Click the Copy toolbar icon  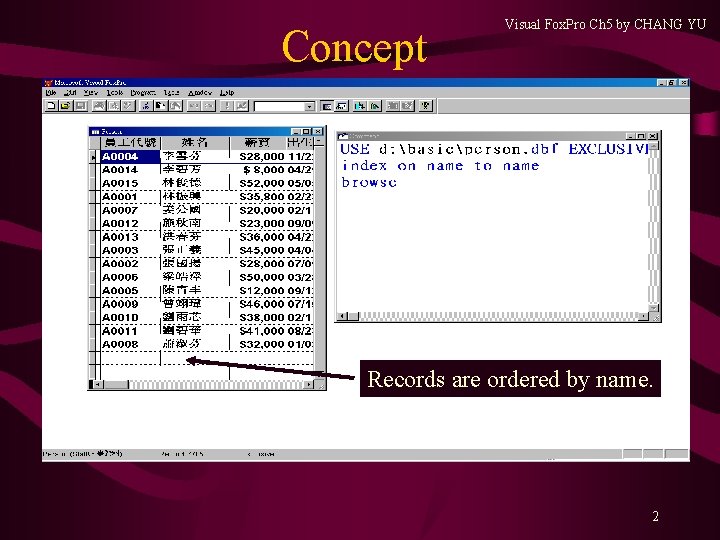[161, 106]
